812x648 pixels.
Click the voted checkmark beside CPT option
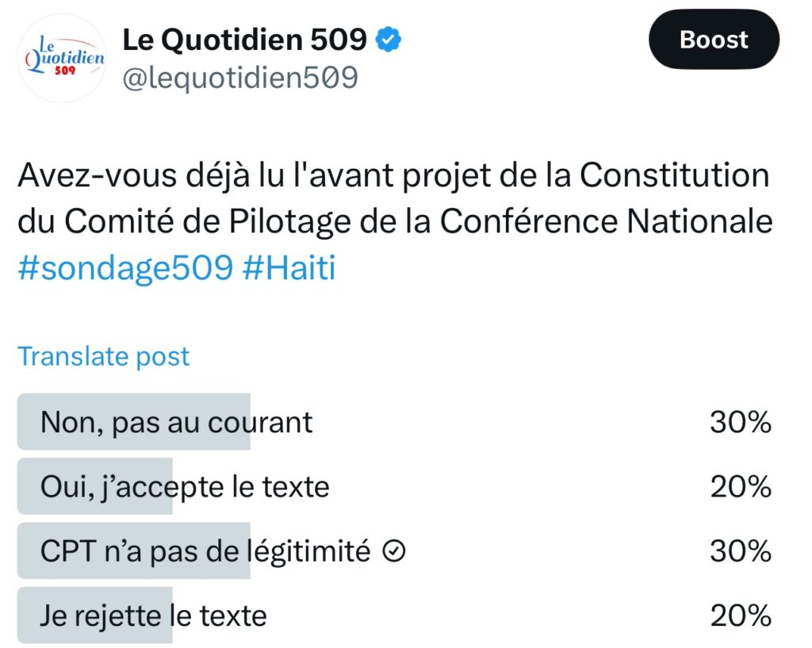[394, 550]
